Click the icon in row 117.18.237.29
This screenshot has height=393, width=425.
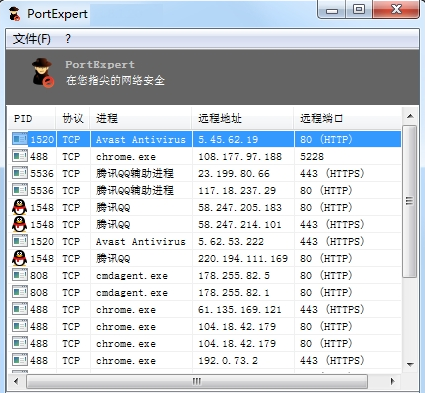click(x=20, y=190)
